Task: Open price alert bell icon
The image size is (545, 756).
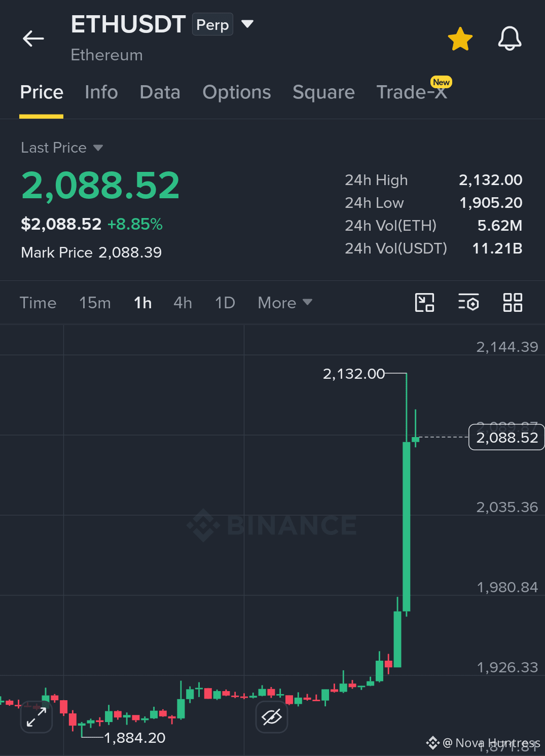Action: tap(510, 39)
